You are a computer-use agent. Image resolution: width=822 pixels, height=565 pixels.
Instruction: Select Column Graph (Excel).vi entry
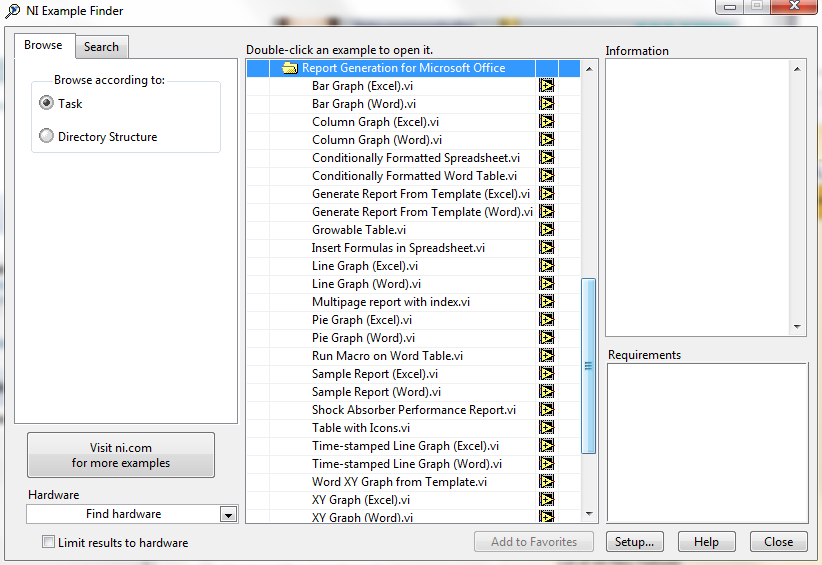tap(375, 122)
